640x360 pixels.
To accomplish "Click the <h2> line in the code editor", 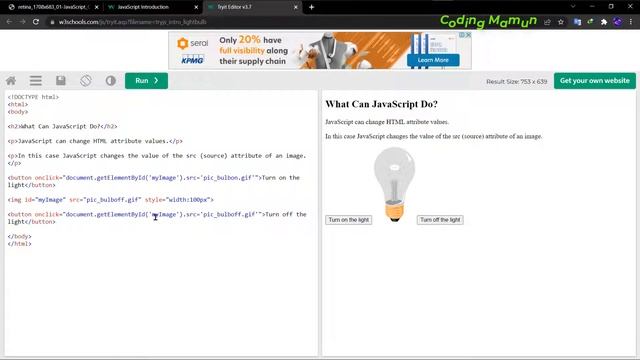I will point(62,127).
